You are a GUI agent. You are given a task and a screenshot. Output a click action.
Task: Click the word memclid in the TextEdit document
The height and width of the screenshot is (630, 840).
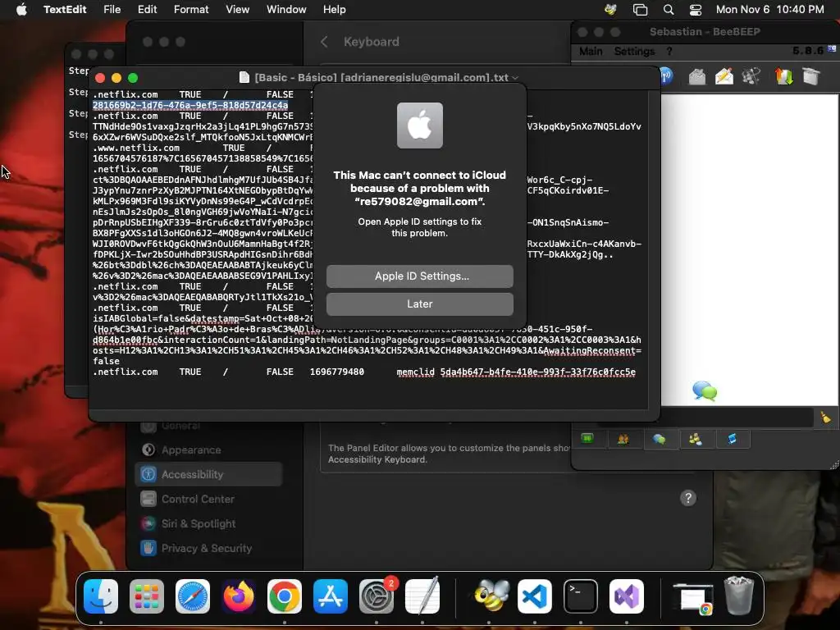pyautogui.click(x=415, y=372)
